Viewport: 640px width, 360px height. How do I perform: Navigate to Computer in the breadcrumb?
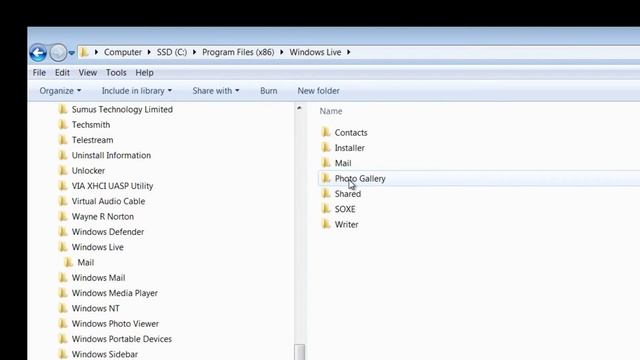coord(122,52)
